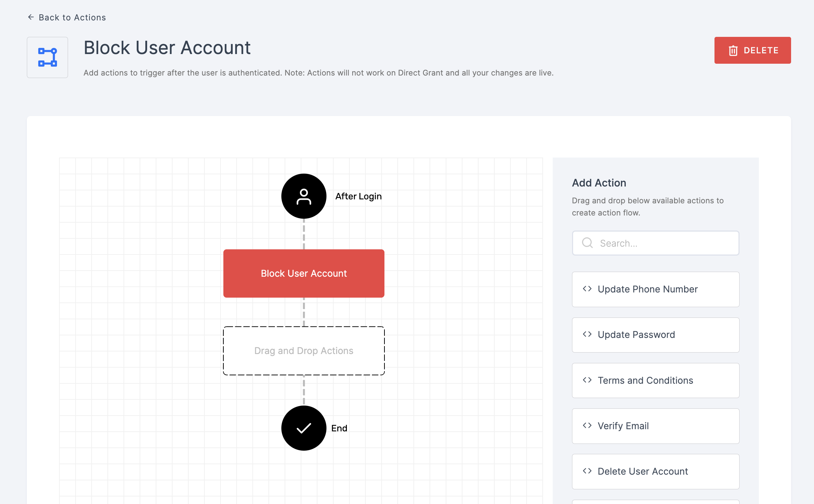Toggle the Drag and Drop Actions placeholder
The image size is (814, 504).
[x=304, y=350]
